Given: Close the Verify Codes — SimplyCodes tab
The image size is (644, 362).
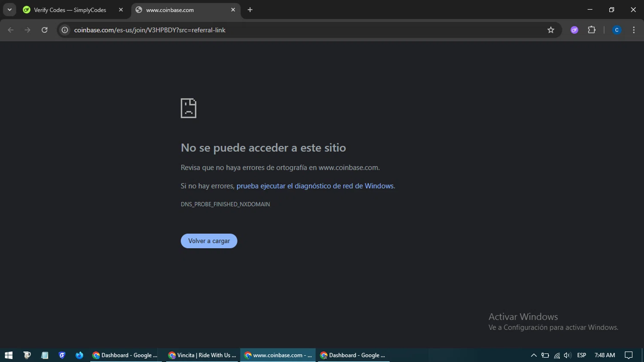Looking at the screenshot, I should [x=121, y=10].
